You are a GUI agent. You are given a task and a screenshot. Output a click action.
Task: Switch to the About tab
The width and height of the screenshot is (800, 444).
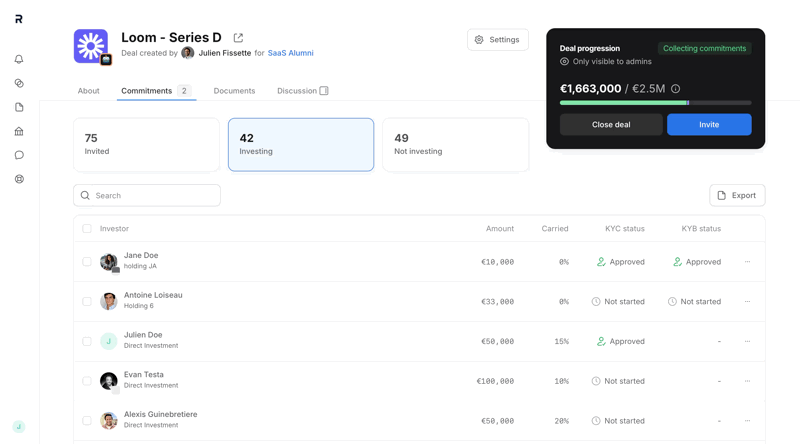pos(88,91)
